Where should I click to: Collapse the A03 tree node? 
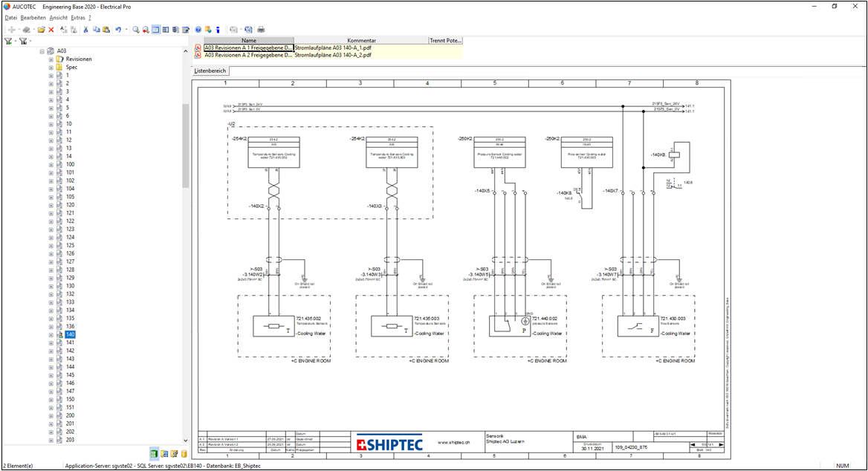pyautogui.click(x=42, y=51)
